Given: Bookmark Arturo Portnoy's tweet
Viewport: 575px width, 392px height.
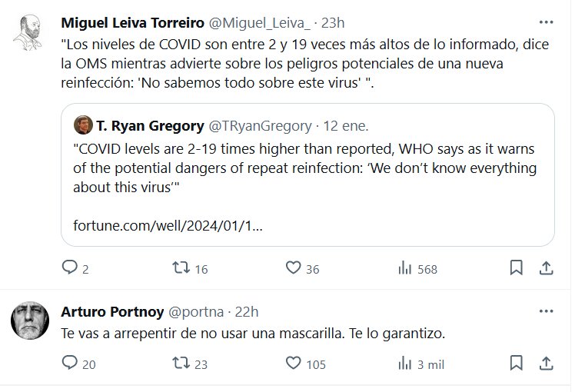Looking at the screenshot, I should 517,364.
